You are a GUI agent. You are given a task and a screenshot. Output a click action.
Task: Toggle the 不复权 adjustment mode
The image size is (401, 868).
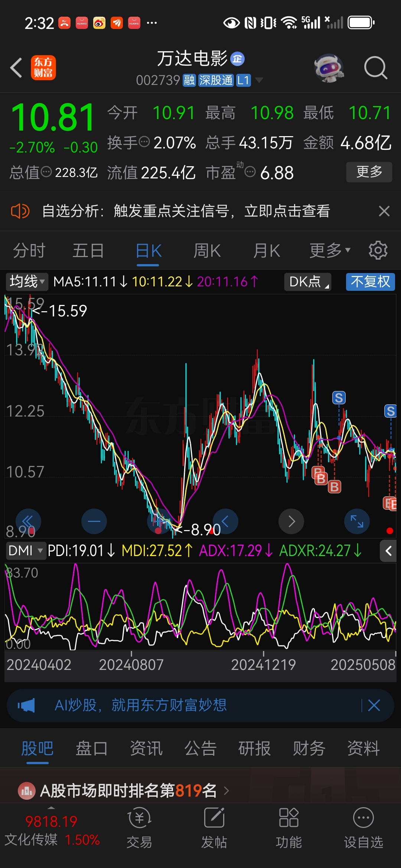370,282
